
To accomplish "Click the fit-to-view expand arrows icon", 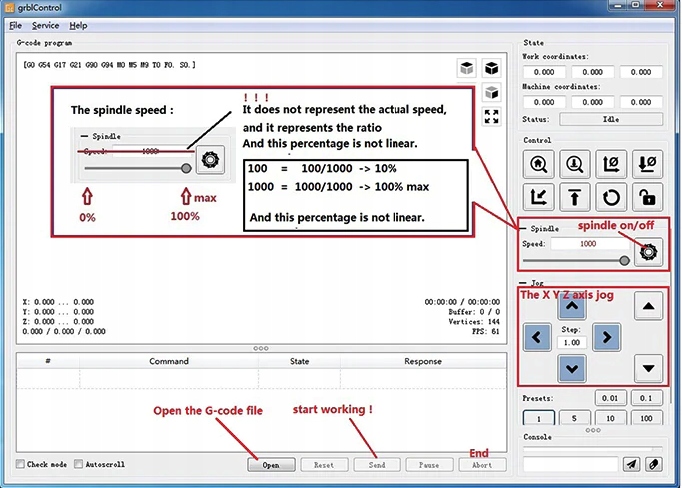I will (x=491, y=117).
